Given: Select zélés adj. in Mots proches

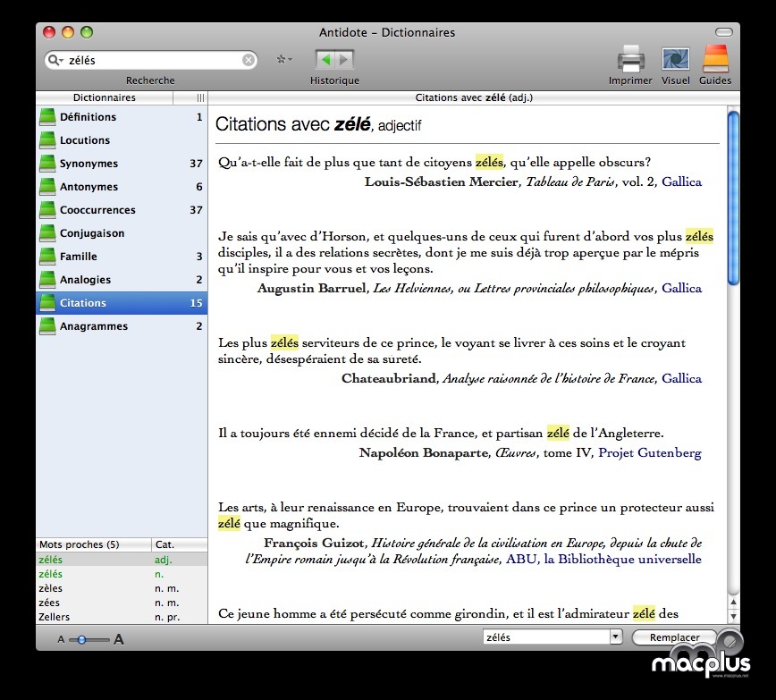Looking at the screenshot, I should click(122, 560).
